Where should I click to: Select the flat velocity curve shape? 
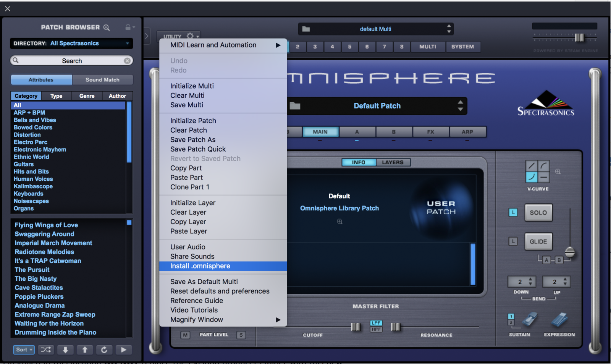tap(544, 177)
